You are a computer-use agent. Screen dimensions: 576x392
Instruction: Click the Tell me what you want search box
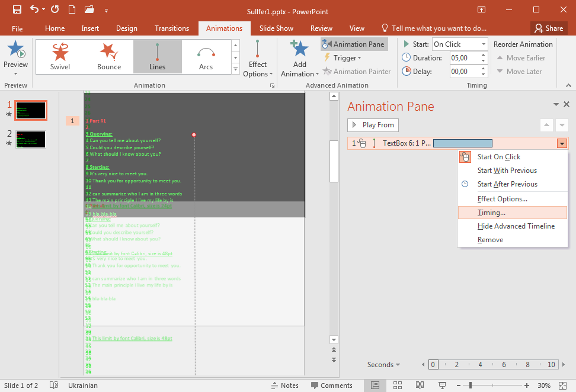click(434, 28)
